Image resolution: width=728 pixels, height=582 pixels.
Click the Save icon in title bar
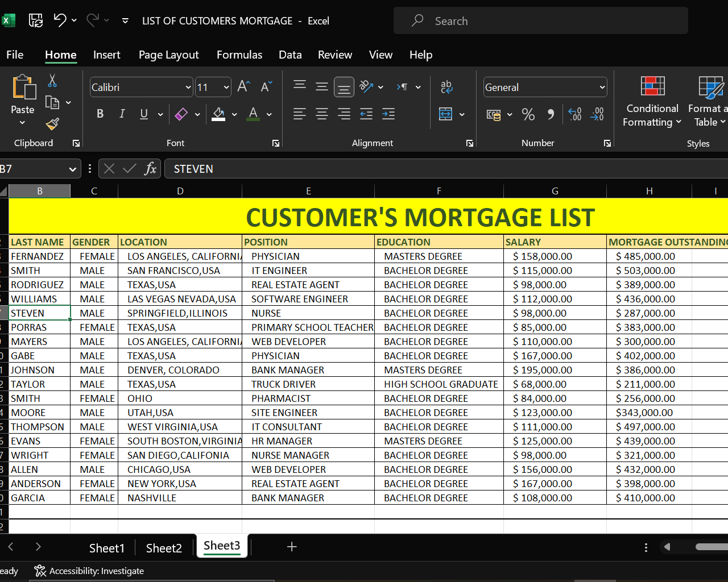36,21
